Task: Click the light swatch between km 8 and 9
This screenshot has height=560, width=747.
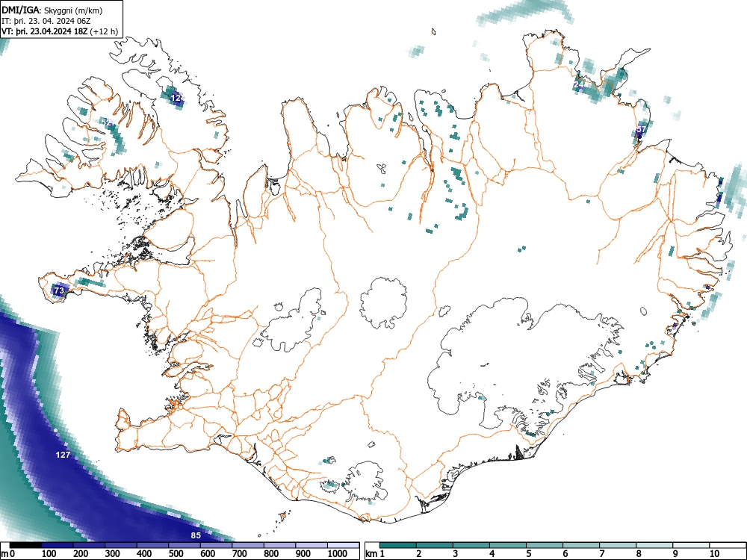Action: coord(654,545)
